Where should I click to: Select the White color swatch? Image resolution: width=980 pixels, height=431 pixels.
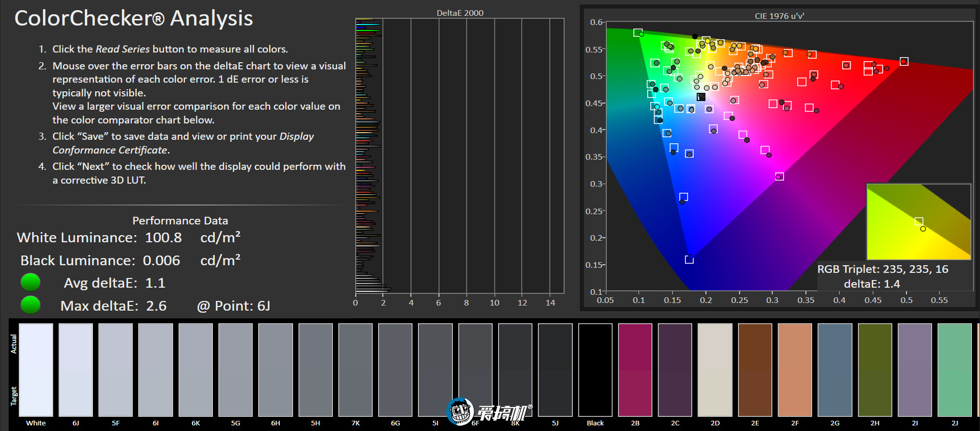tap(36, 370)
